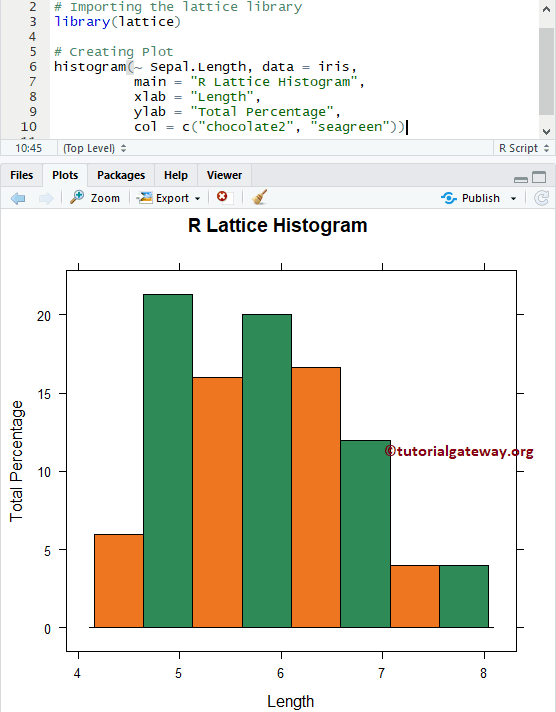Open the Publish dropdown arrow
The image size is (556, 712).
point(513,198)
